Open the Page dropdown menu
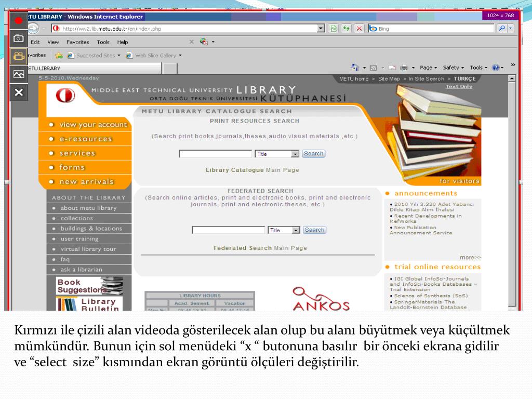Viewport: 532px width, 399px height. 429,68
